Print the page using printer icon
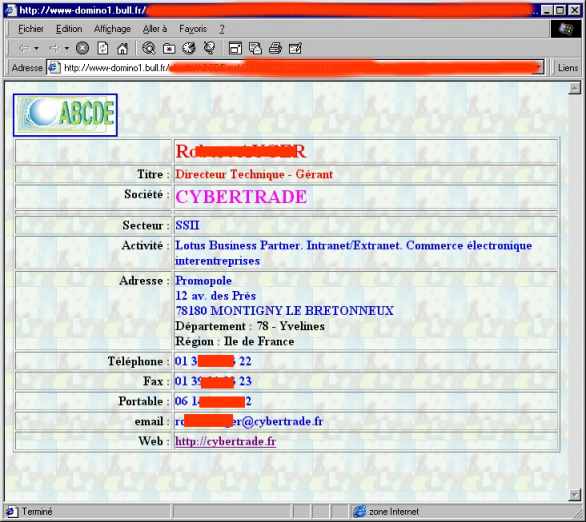This screenshot has height=522, width=586. (x=275, y=48)
